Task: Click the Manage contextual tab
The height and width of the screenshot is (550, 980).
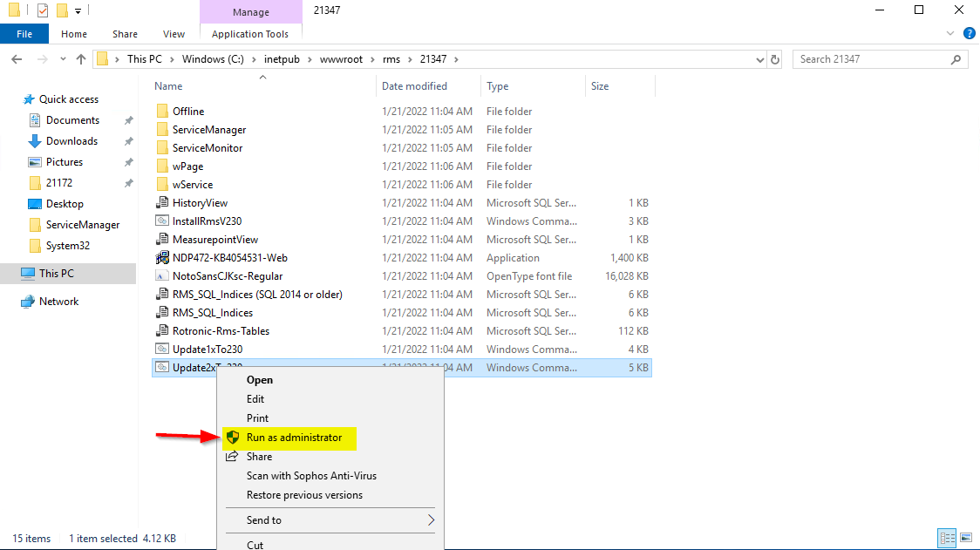Action: (x=250, y=12)
